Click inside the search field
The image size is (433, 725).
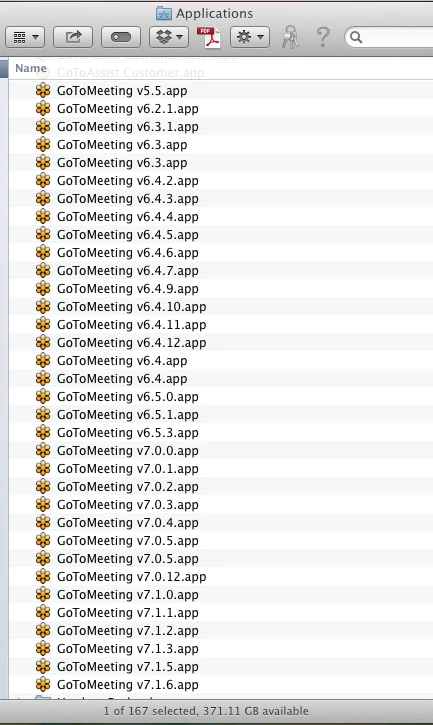coord(391,37)
